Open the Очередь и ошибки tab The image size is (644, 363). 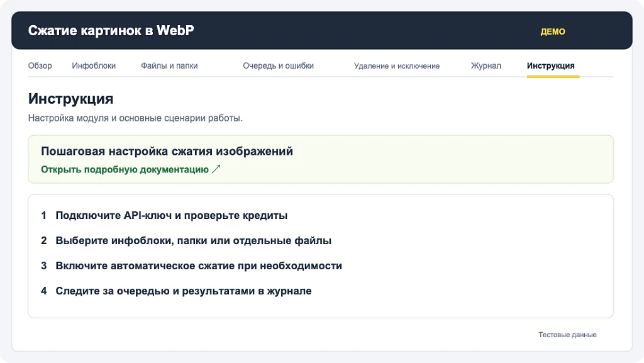[x=278, y=65]
